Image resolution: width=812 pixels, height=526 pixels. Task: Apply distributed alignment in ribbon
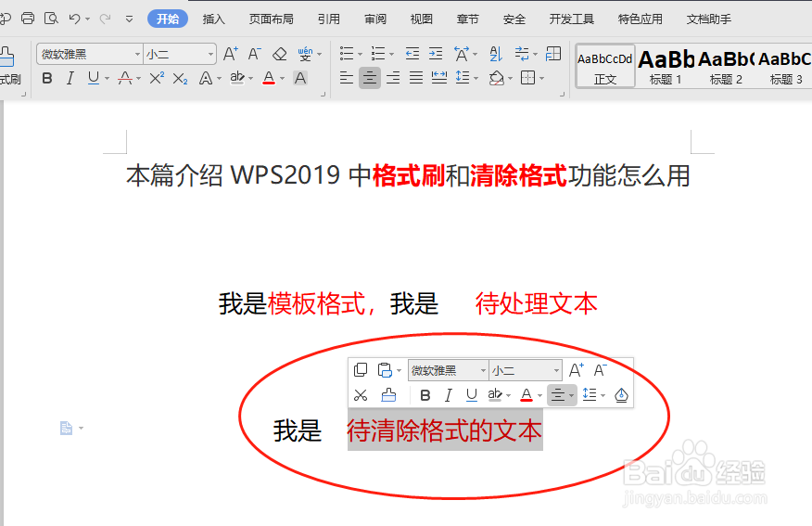pos(439,78)
